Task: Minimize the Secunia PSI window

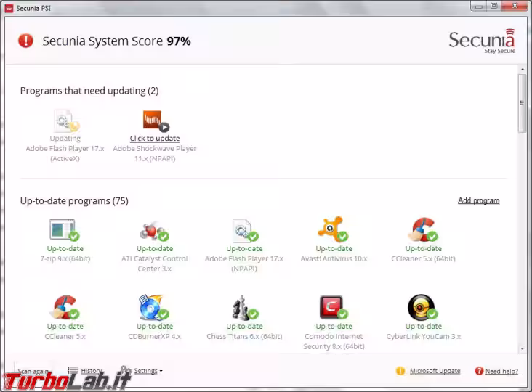Action: [x=479, y=6]
